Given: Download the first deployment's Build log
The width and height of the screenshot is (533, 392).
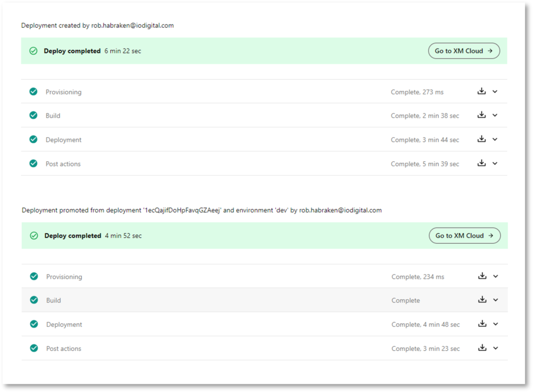Looking at the screenshot, I should pos(481,115).
